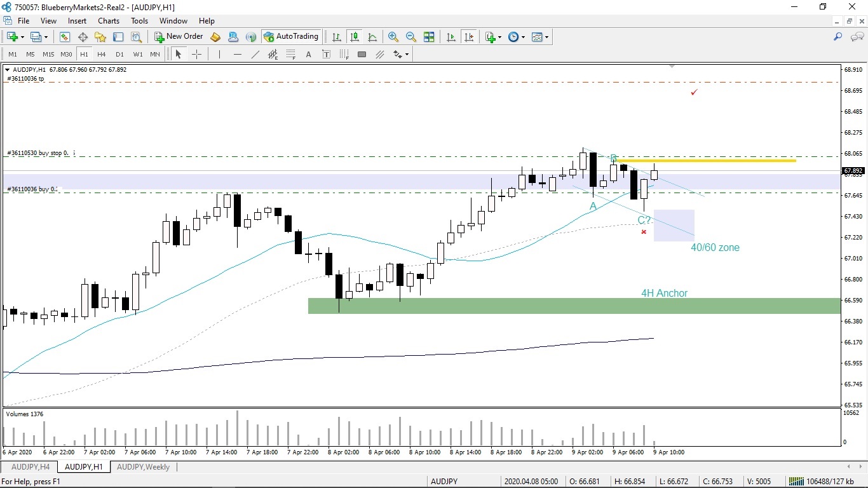Expand the Templates dropdown
Screen dimensions: 868x488
pos(546,37)
